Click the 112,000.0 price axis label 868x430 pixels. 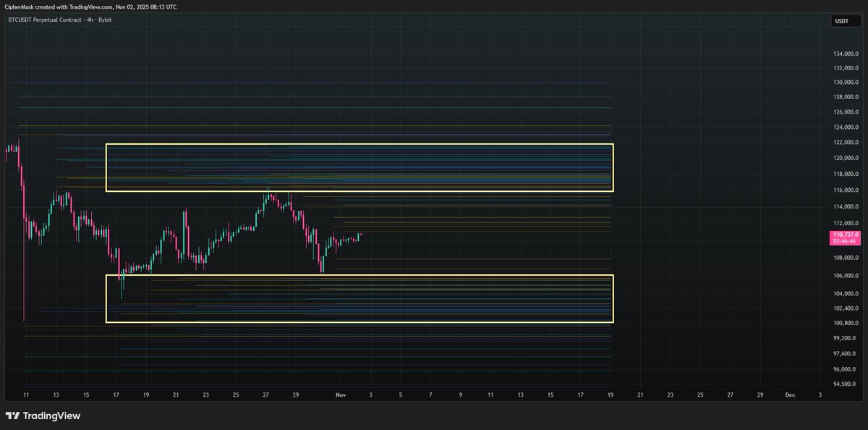coord(846,223)
